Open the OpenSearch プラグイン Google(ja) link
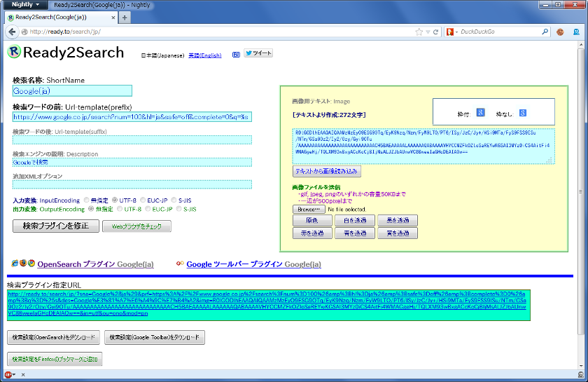 [x=95, y=264]
